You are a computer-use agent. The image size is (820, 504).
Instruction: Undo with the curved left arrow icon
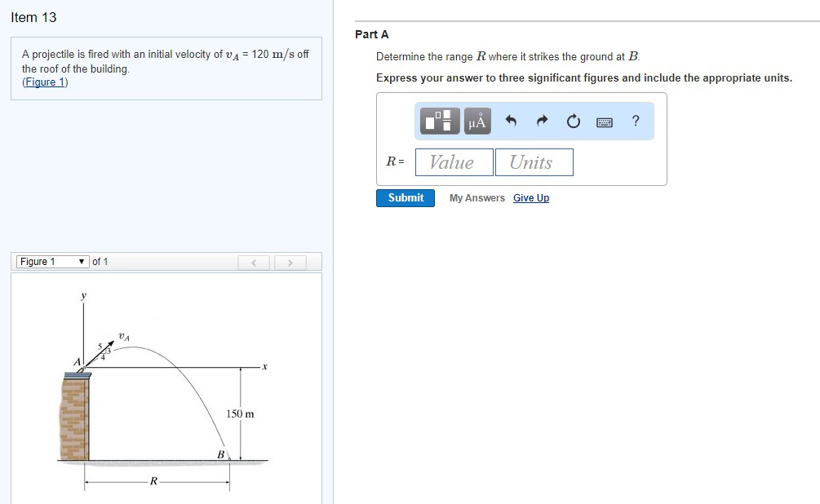[x=512, y=121]
